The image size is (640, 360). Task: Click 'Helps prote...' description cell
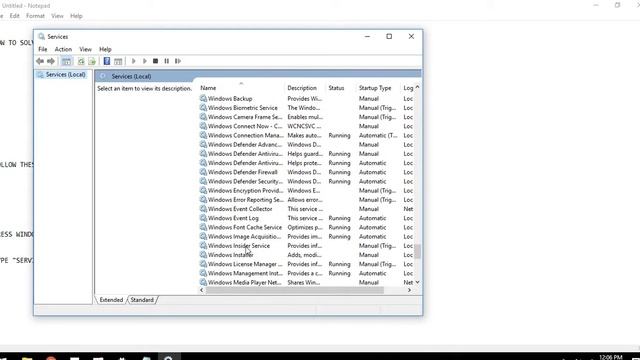[305, 163]
